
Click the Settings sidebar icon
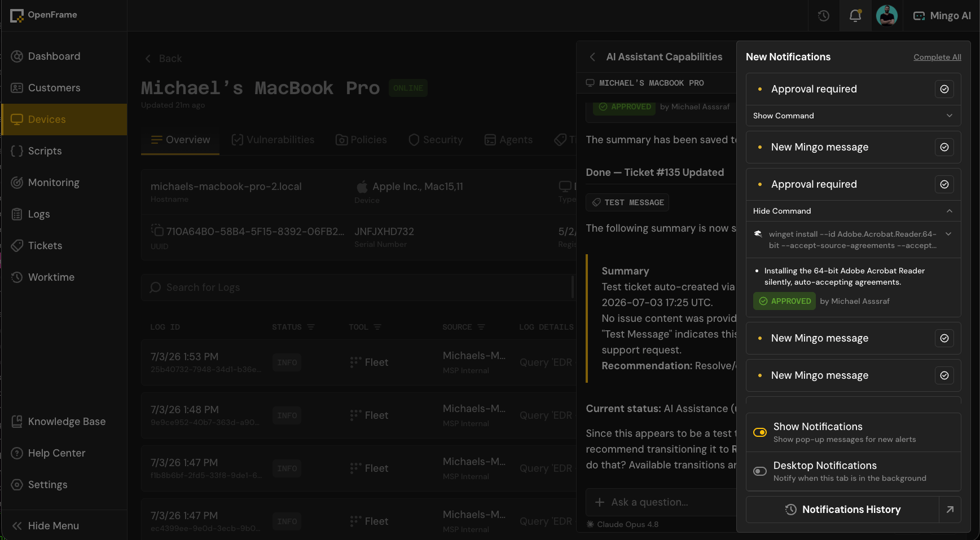click(17, 485)
